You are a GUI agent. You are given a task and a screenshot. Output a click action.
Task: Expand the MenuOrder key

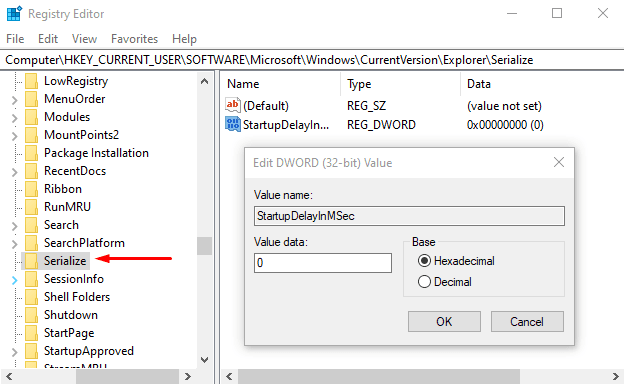click(x=14, y=100)
